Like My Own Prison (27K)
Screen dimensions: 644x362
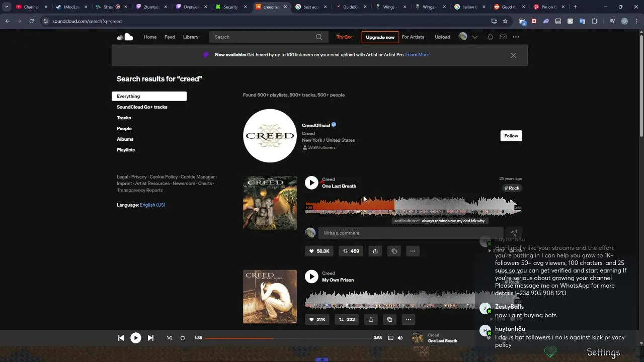317,319
